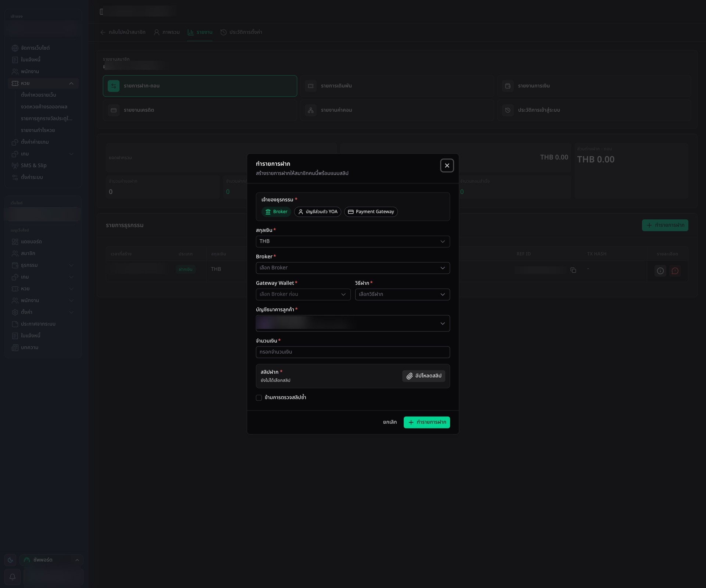The height and width of the screenshot is (588, 706).
Task: Click the รายงานการเงิน wallet card icon
Action: point(508,86)
